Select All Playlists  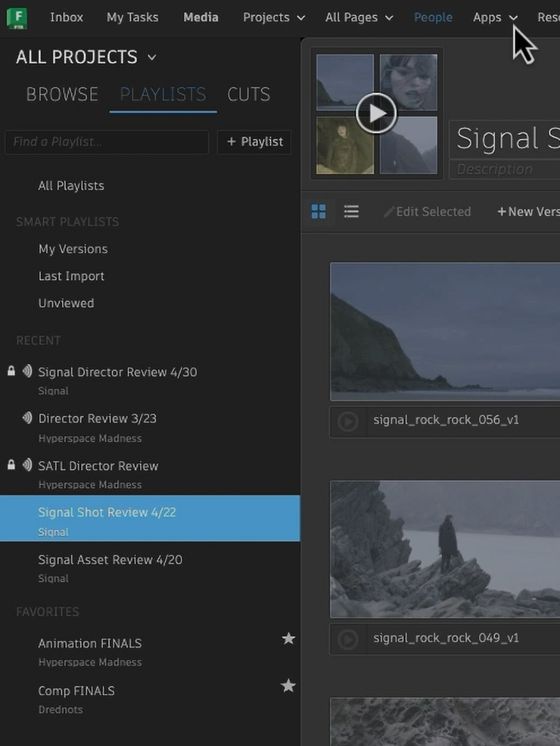coord(71,185)
